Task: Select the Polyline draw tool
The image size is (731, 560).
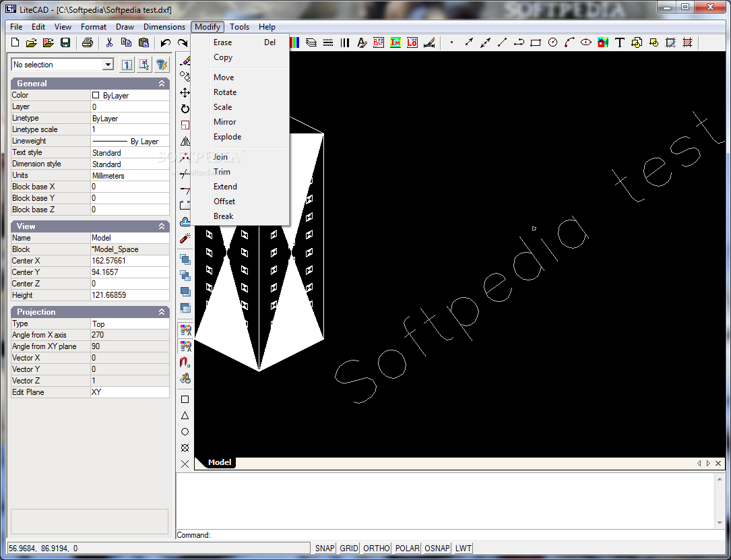Action: coord(519,43)
